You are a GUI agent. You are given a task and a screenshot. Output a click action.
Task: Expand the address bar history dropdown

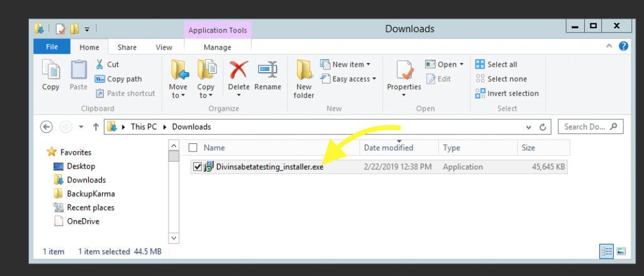tap(528, 127)
